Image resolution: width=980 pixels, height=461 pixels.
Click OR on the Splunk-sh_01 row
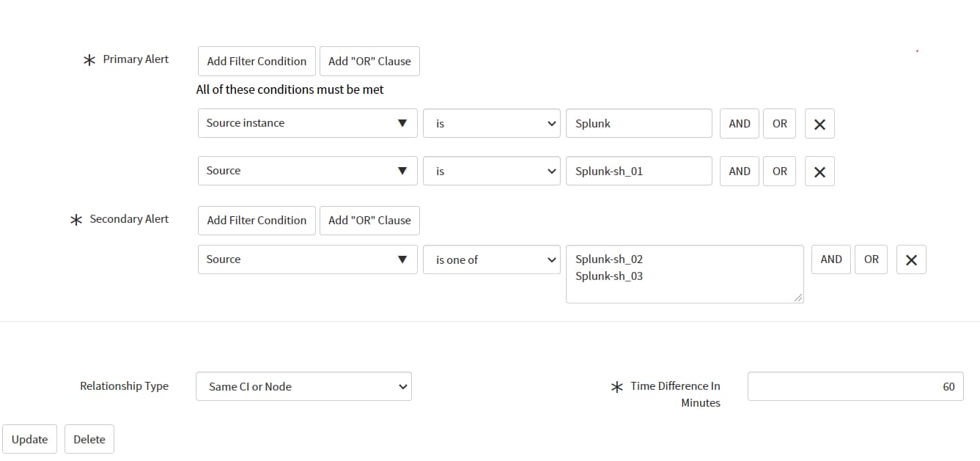[x=779, y=171]
